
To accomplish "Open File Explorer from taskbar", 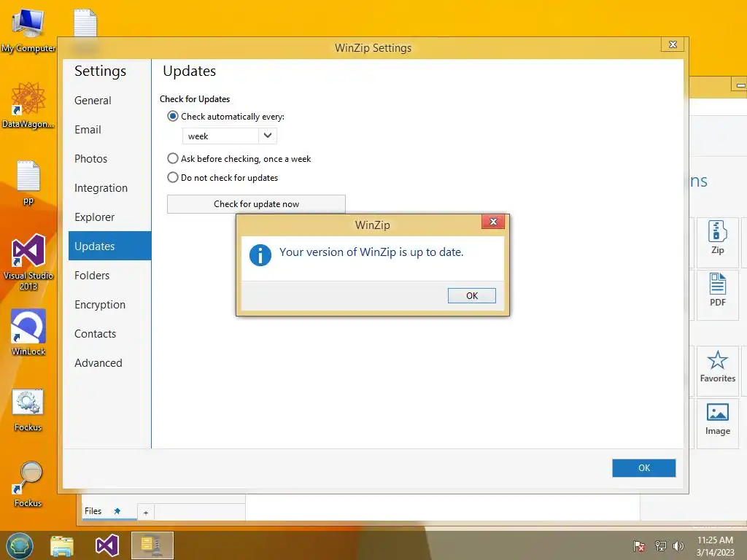I will [x=62, y=545].
